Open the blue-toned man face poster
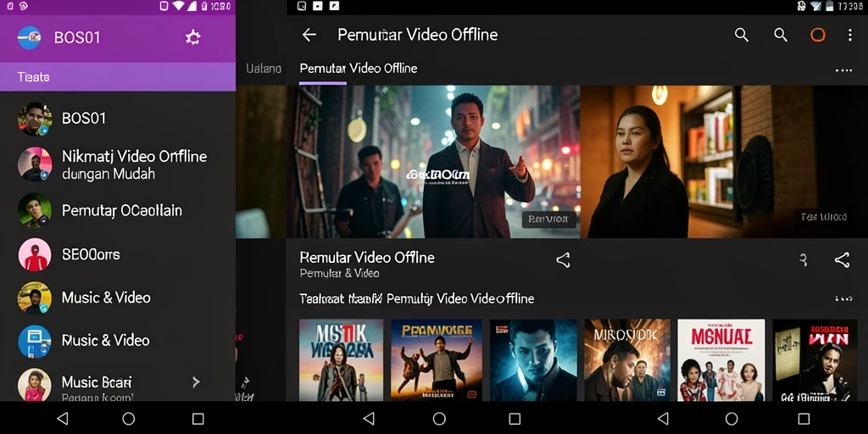The width and height of the screenshot is (868, 434). (x=533, y=359)
